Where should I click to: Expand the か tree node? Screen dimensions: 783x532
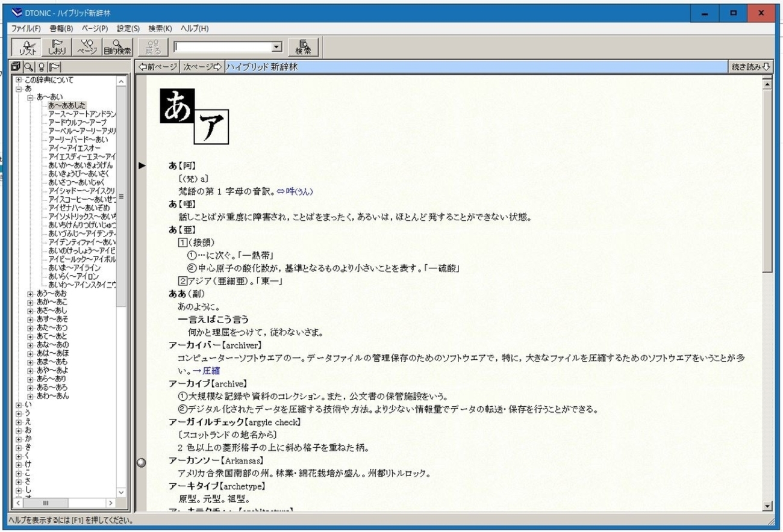[19, 439]
